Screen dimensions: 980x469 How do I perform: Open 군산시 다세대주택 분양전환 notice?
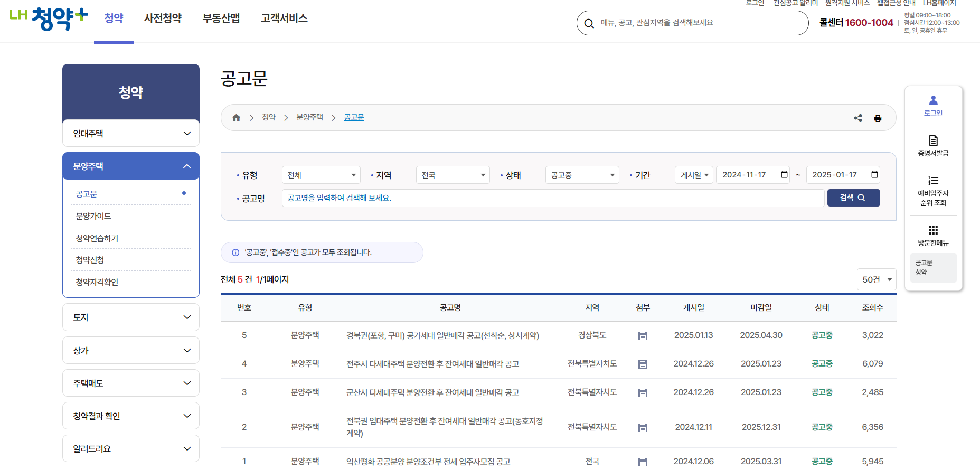coord(432,393)
